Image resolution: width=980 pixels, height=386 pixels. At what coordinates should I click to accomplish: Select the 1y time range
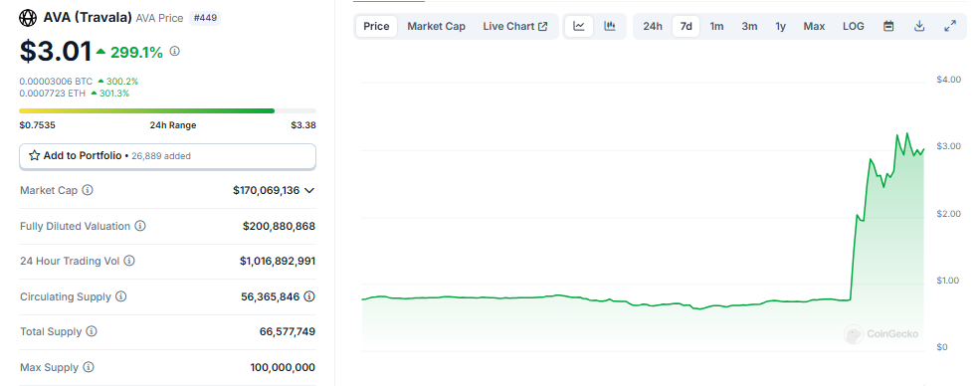[x=781, y=26]
